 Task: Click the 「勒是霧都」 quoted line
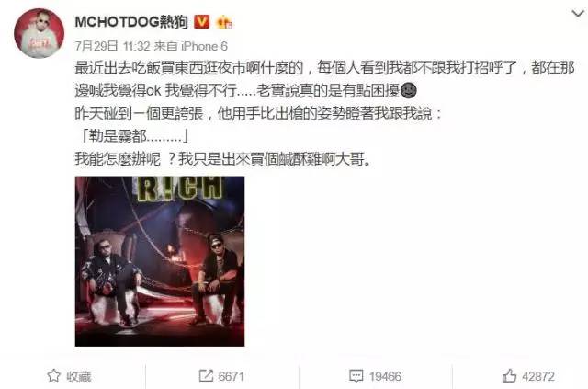click(134, 136)
